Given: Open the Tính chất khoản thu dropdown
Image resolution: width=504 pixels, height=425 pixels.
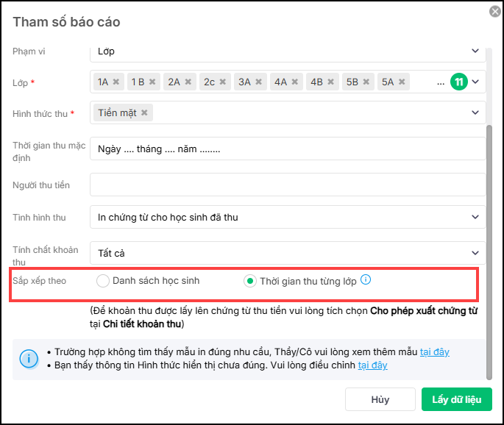Looking at the screenshot, I should click(x=475, y=253).
